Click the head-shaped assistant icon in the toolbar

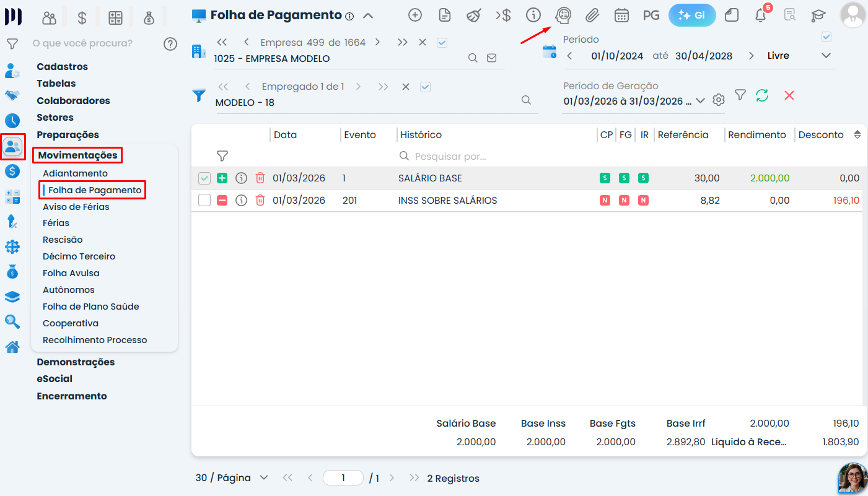pos(563,15)
